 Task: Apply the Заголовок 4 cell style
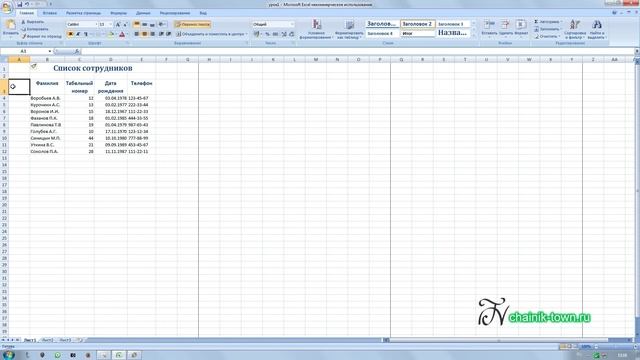point(382,33)
